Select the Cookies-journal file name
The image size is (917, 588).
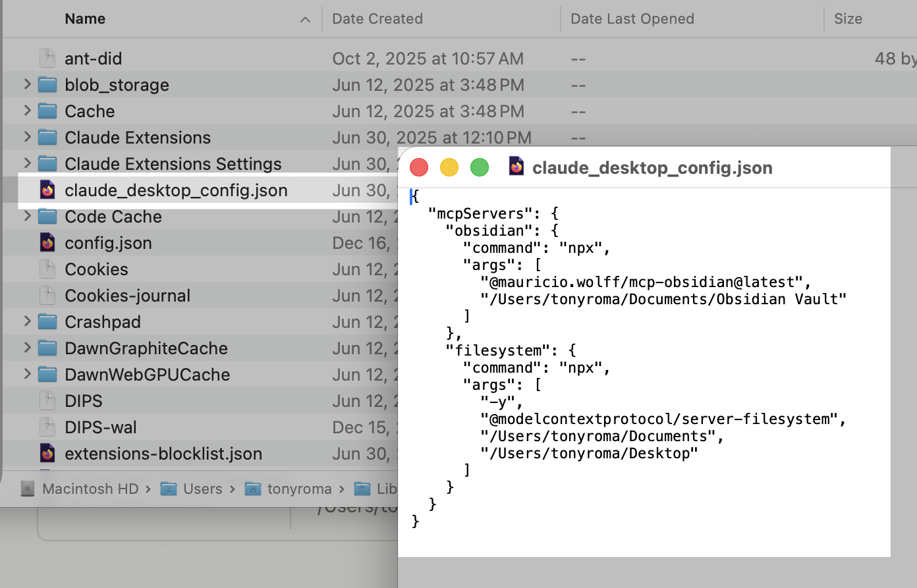(x=127, y=296)
